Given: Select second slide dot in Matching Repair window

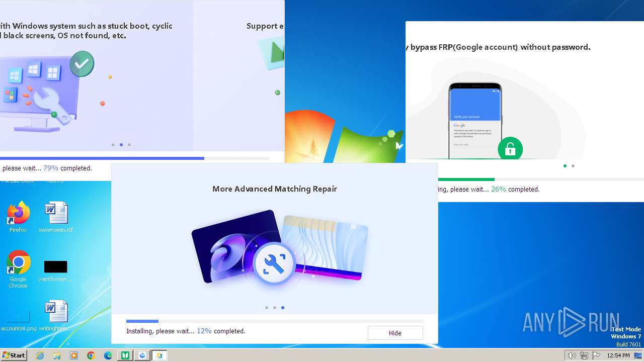Looking at the screenshot, I should click(275, 308).
